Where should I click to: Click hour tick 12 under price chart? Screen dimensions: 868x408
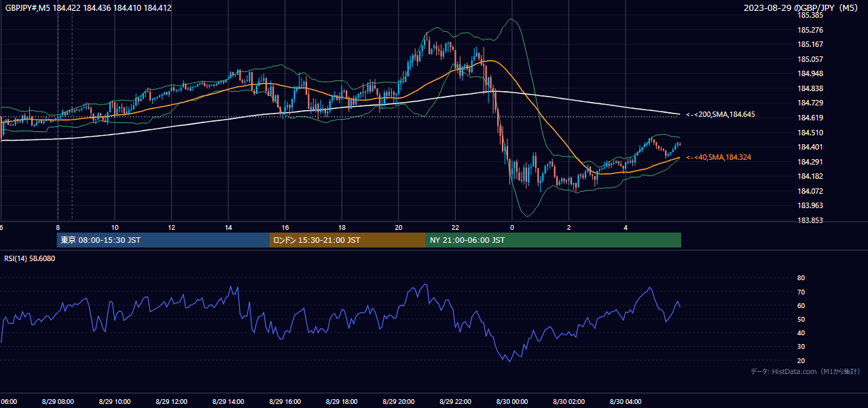[x=172, y=227]
